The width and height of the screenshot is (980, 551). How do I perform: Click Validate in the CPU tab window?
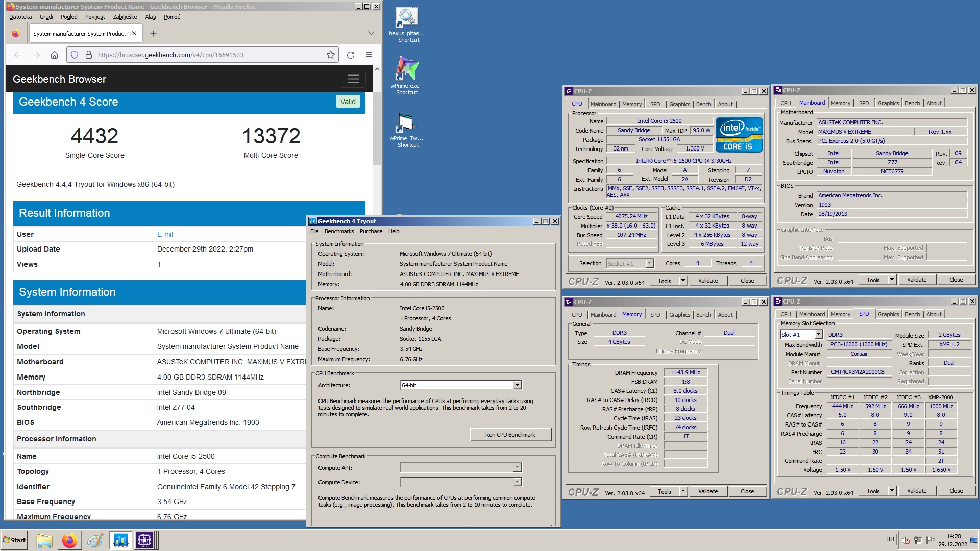[x=707, y=281]
